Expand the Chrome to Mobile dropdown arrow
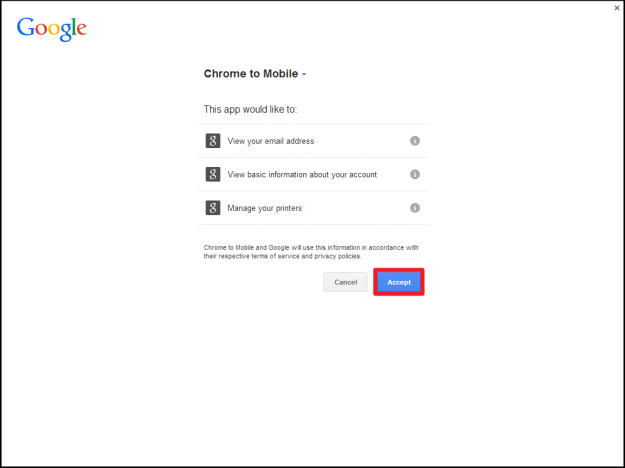The height and width of the screenshot is (468, 625). [x=304, y=75]
